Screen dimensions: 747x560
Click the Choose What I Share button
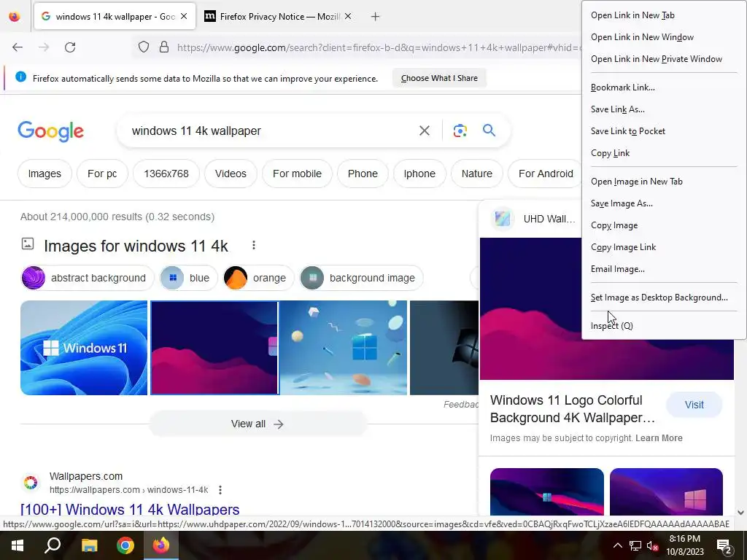439,78
